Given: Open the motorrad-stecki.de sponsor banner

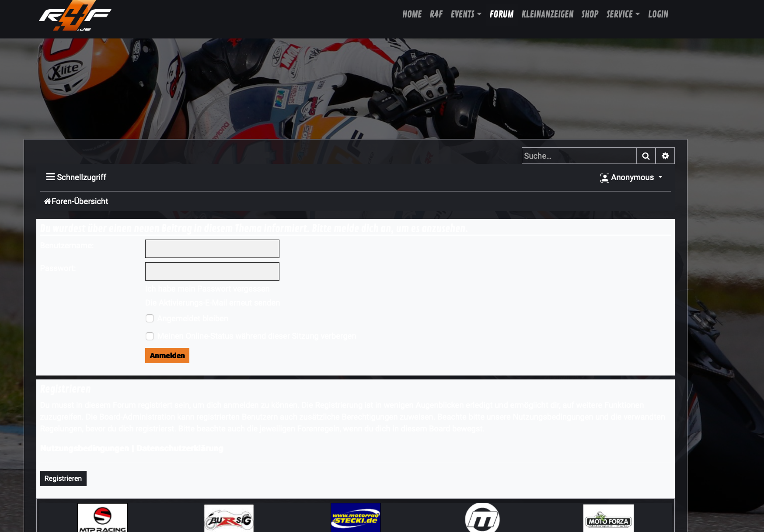Looking at the screenshot, I should tap(356, 518).
